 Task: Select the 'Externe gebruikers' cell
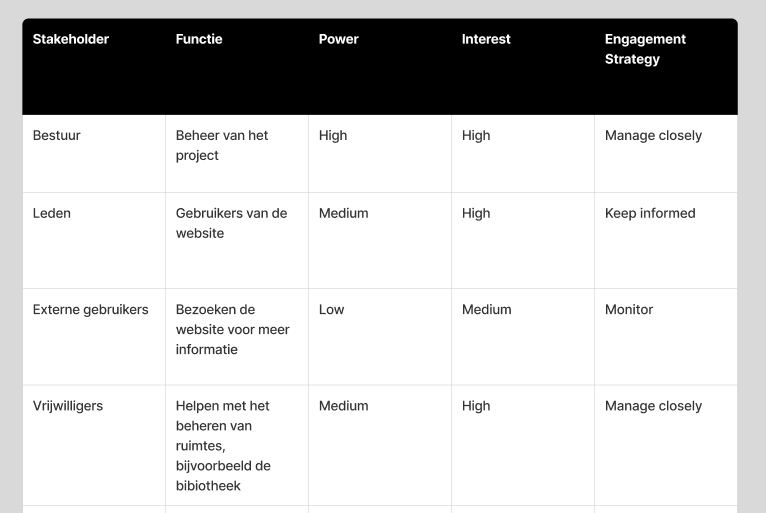[91, 310]
